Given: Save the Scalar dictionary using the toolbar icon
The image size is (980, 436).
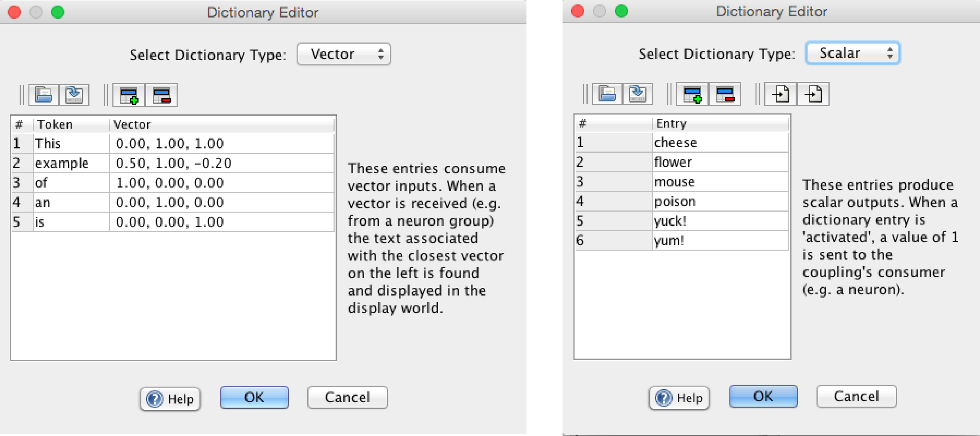Looking at the screenshot, I should click(638, 94).
